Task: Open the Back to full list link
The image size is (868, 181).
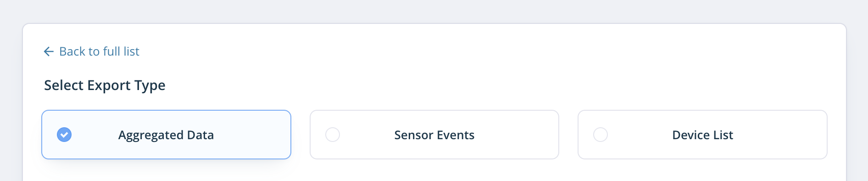Action: pyautogui.click(x=91, y=51)
